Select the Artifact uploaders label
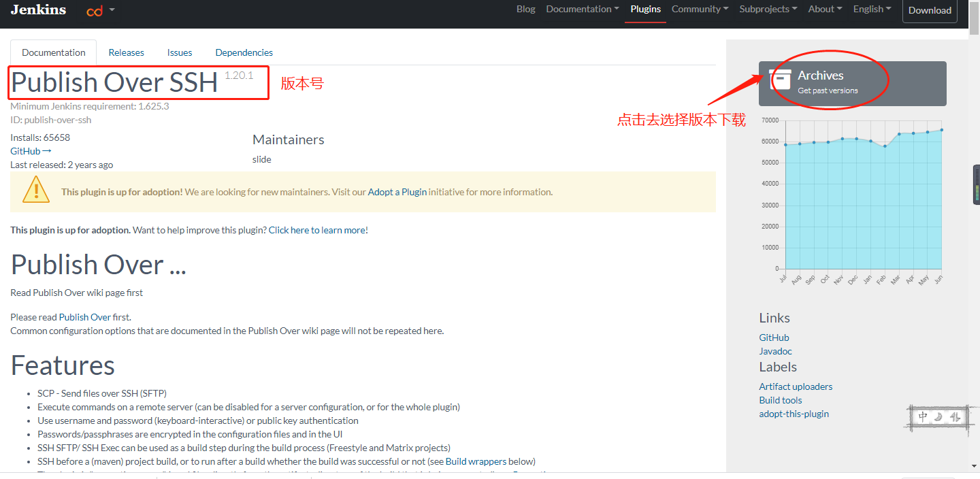The width and height of the screenshot is (980, 479). (796, 386)
